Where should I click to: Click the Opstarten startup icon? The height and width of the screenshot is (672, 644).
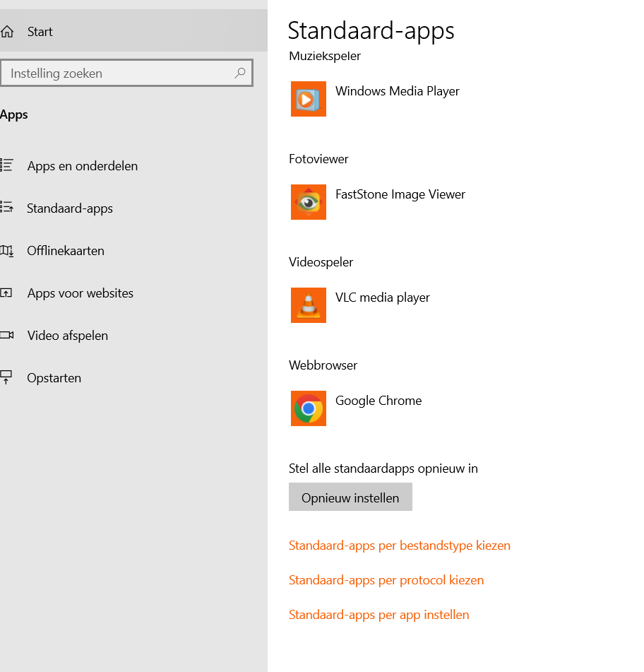[x=7, y=377]
